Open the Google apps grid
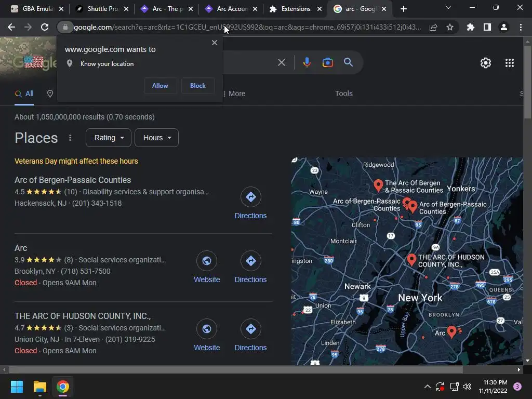This screenshot has height=399, width=532. pyautogui.click(x=510, y=63)
